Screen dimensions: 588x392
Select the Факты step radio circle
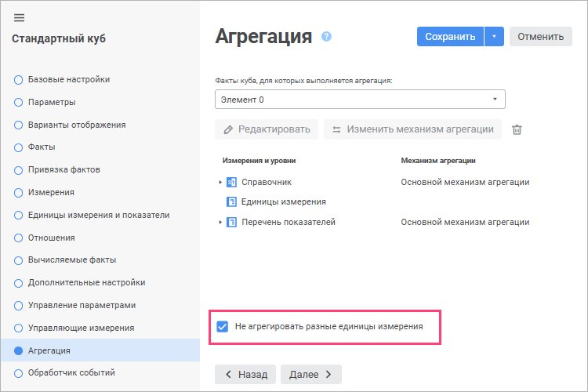(18, 147)
